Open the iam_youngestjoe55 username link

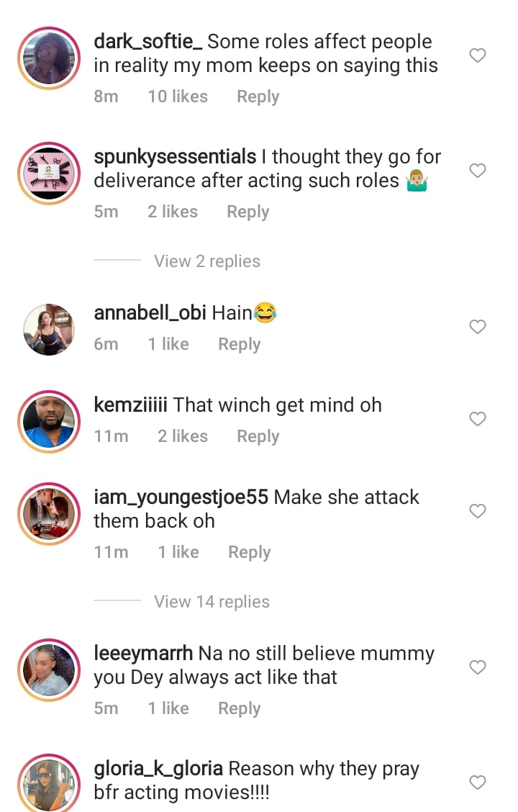point(181,497)
